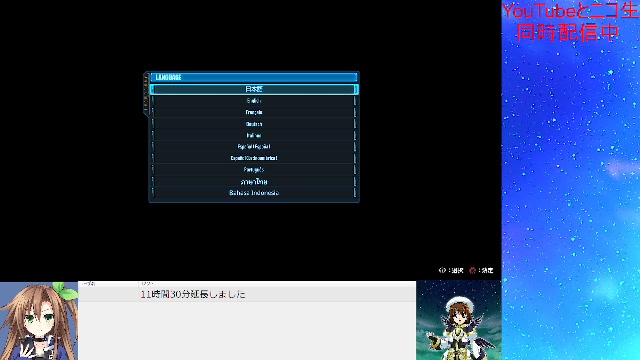
Task: Click the winged character thumbnail in white hat
Action: pyautogui.click(x=458, y=320)
